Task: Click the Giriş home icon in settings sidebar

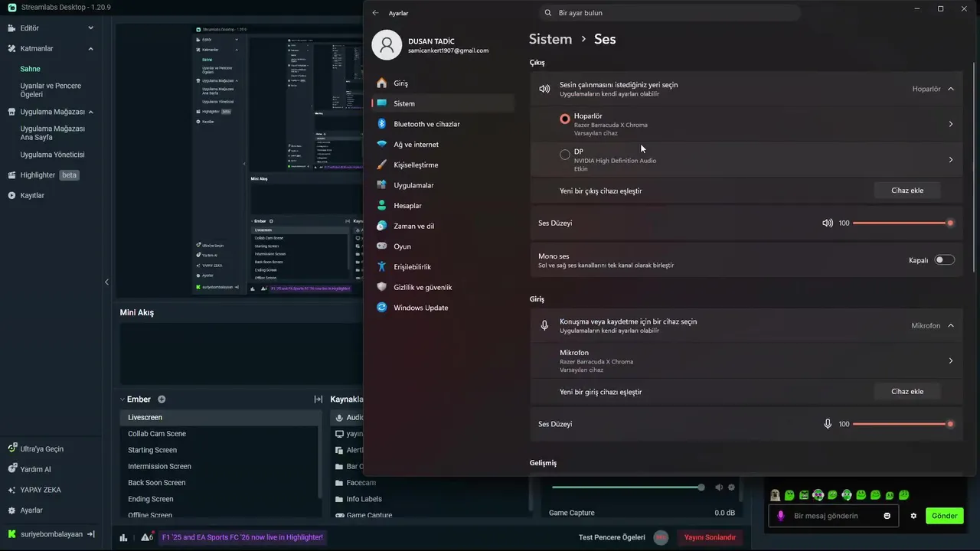Action: (381, 83)
